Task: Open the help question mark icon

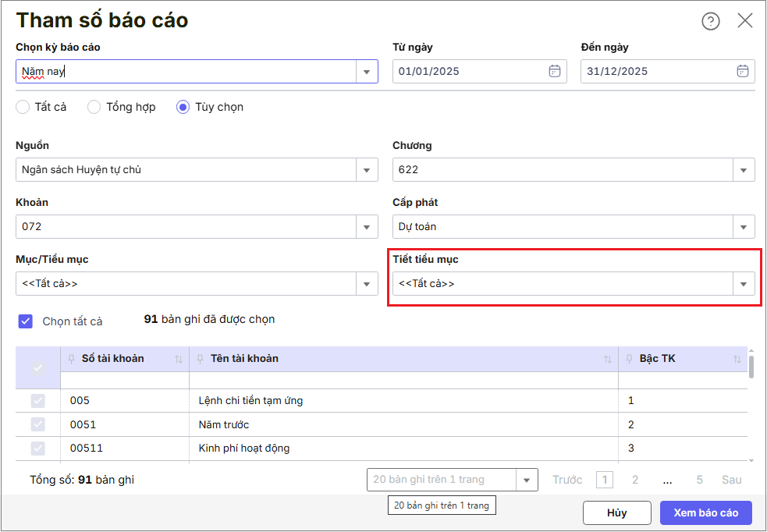Action: [711, 21]
